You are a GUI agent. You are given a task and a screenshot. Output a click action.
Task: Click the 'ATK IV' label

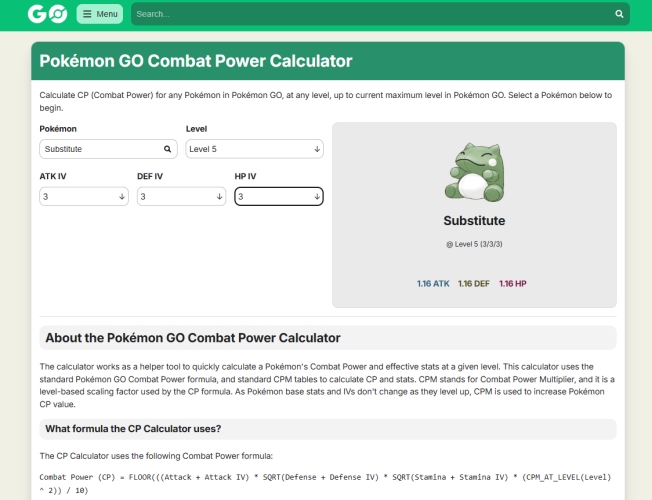[x=53, y=176]
